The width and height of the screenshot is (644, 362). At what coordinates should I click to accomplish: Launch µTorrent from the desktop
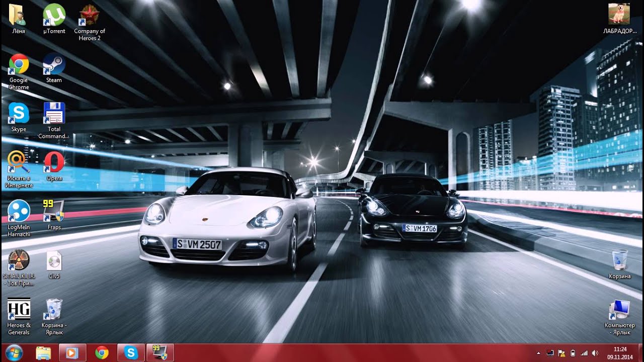click(x=54, y=19)
